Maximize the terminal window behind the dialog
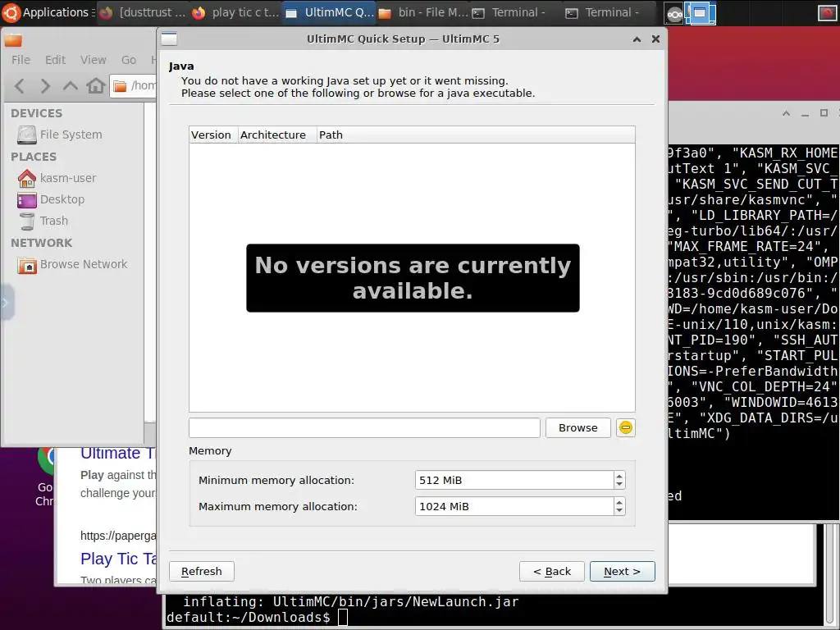Viewport: 840px width, 630px height. [x=824, y=113]
